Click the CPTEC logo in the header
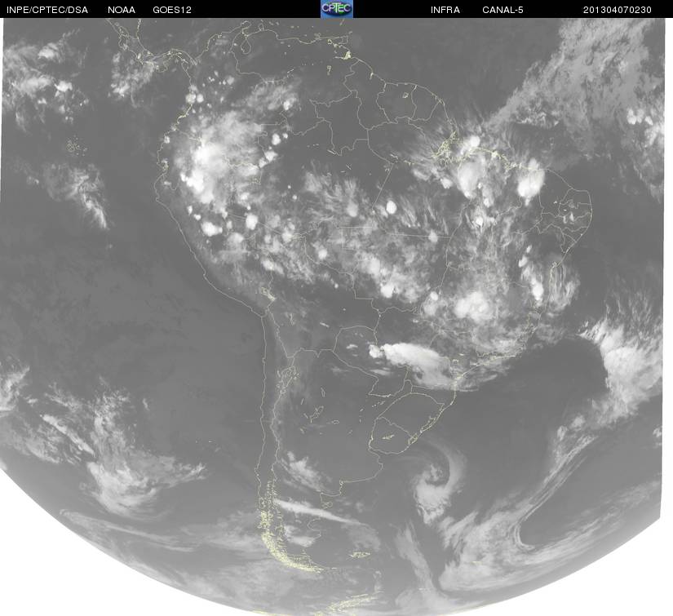This screenshot has width=673, height=616. pyautogui.click(x=337, y=9)
